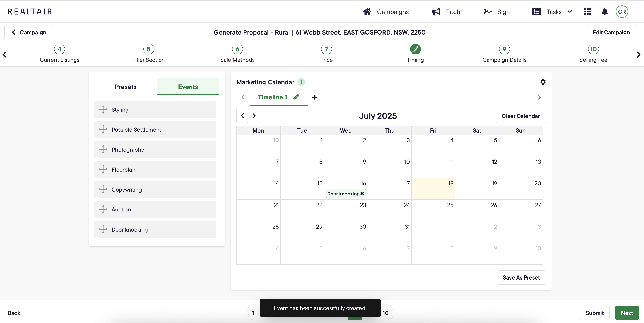
Task: Grab the Photography event move handle
Action: pos(103,150)
